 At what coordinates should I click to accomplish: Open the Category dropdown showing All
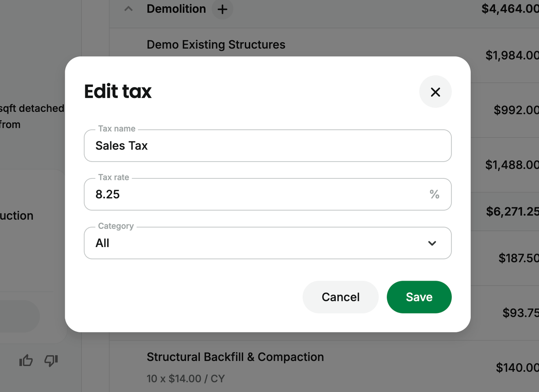pos(267,243)
